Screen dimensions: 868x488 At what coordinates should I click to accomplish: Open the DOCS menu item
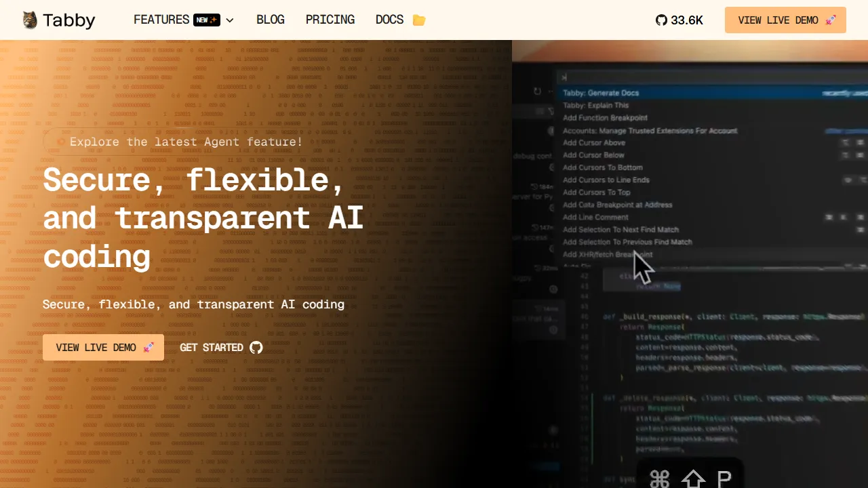click(x=390, y=20)
